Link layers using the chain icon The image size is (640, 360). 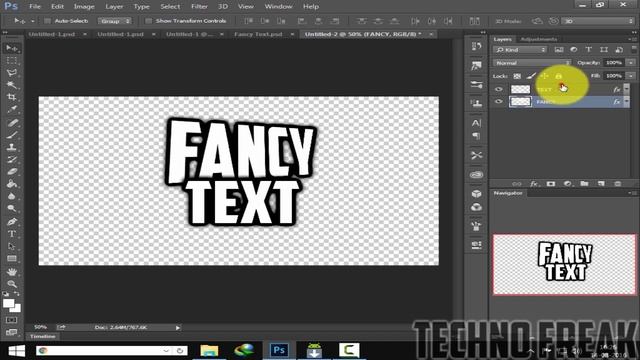pos(517,184)
